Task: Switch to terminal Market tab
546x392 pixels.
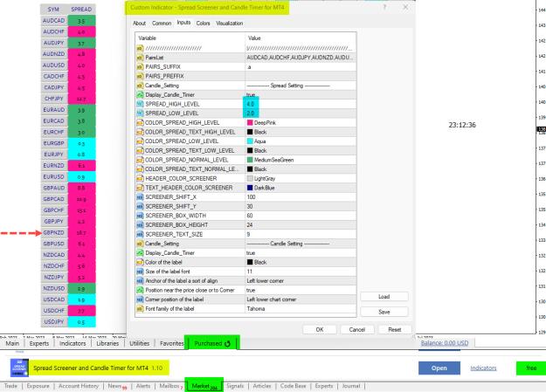Action: point(204,386)
